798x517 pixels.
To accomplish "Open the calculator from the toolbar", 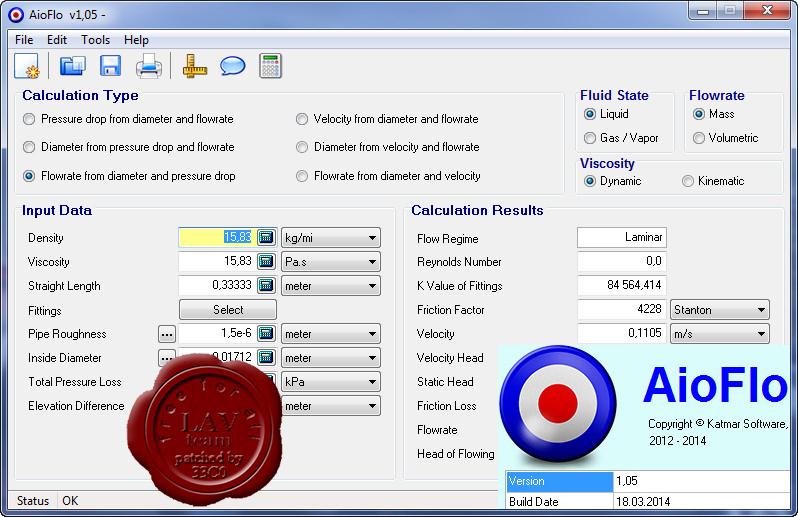I will [270, 66].
